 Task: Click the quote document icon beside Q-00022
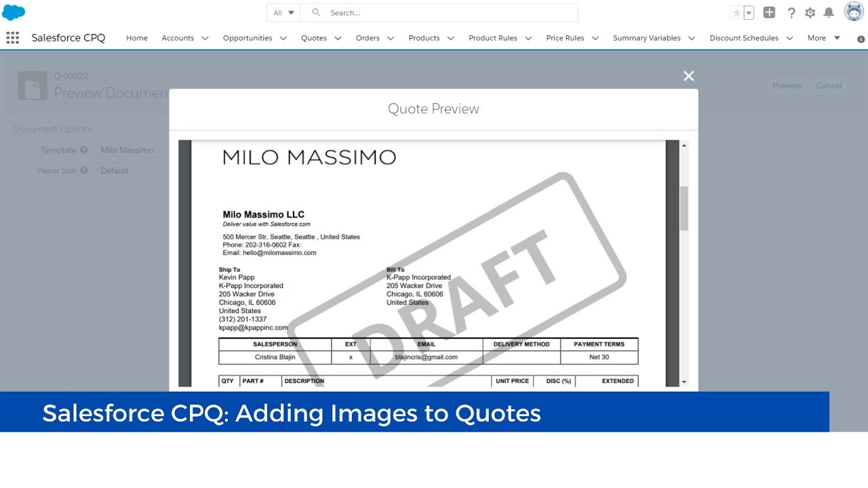point(33,85)
